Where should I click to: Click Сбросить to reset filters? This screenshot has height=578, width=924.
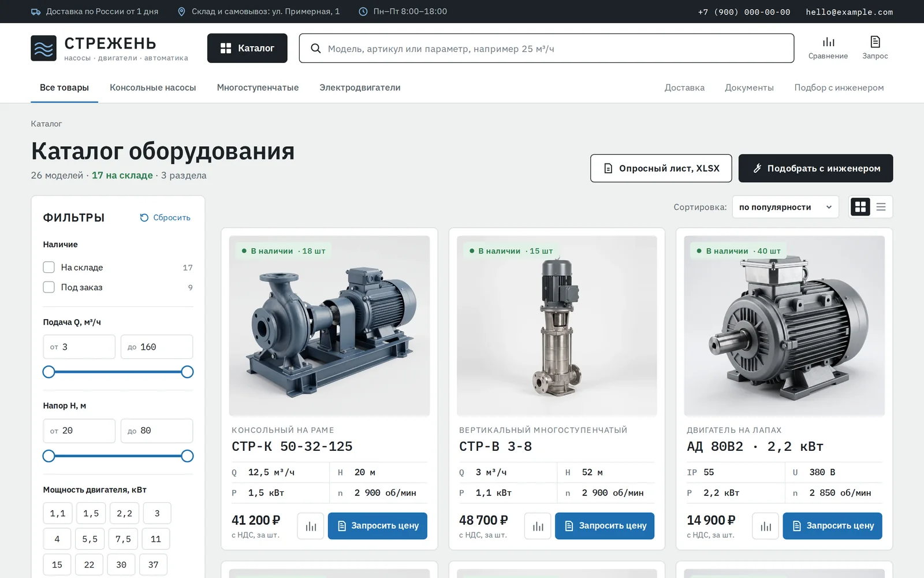pos(165,217)
